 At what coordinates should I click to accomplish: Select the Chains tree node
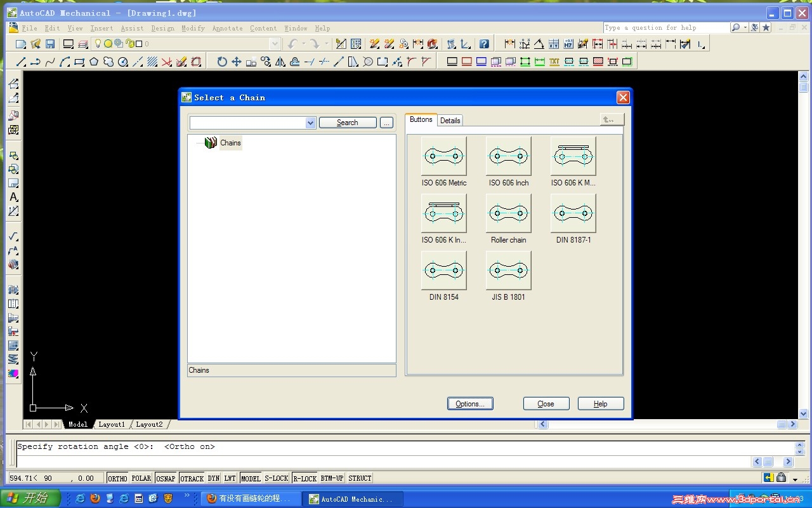(x=223, y=143)
